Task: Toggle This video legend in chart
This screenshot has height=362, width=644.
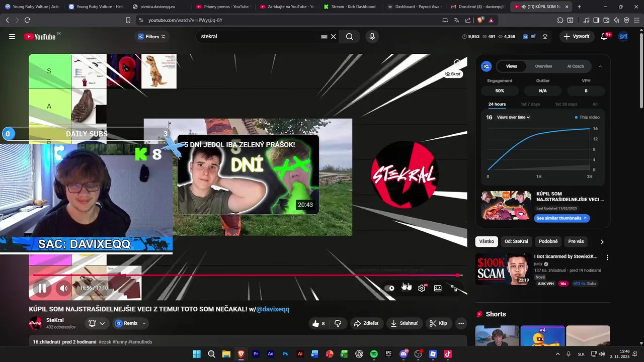Action: (587, 117)
